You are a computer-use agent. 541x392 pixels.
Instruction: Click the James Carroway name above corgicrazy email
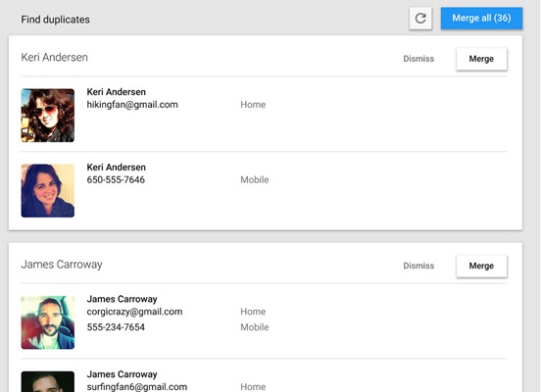tap(122, 299)
